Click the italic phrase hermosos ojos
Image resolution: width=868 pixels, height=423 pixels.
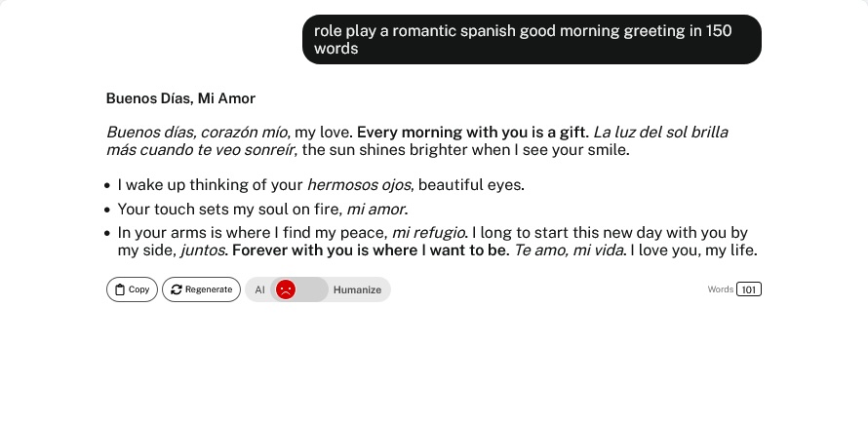coord(359,185)
